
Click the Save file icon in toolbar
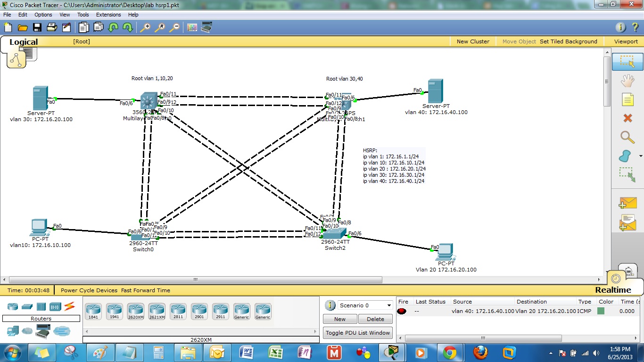click(x=37, y=27)
